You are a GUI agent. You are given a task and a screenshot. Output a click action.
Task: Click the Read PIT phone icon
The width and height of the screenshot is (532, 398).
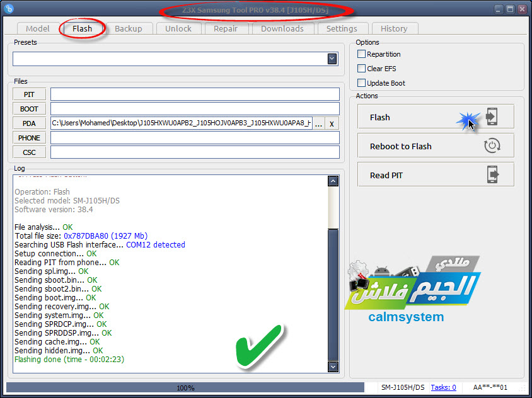(x=493, y=174)
